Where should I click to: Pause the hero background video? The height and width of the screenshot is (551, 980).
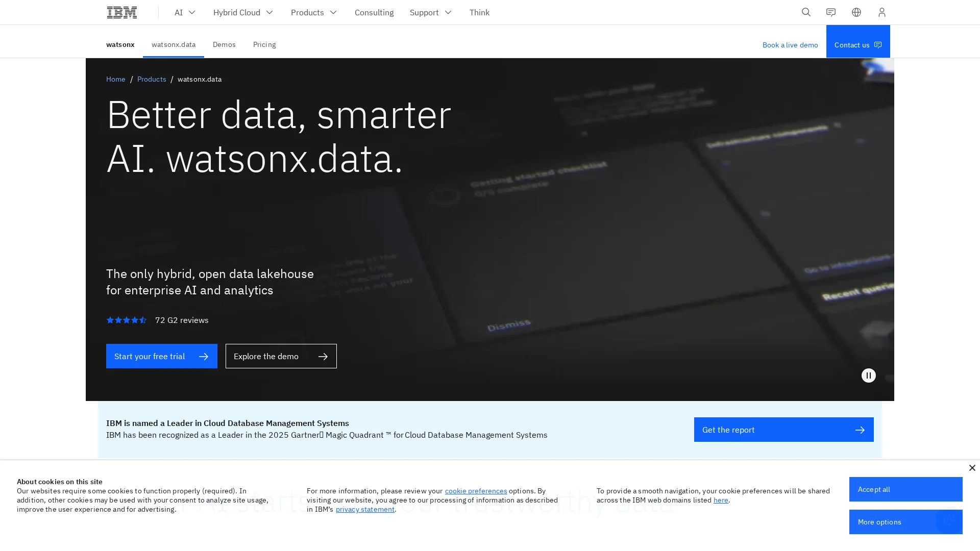[x=868, y=375]
